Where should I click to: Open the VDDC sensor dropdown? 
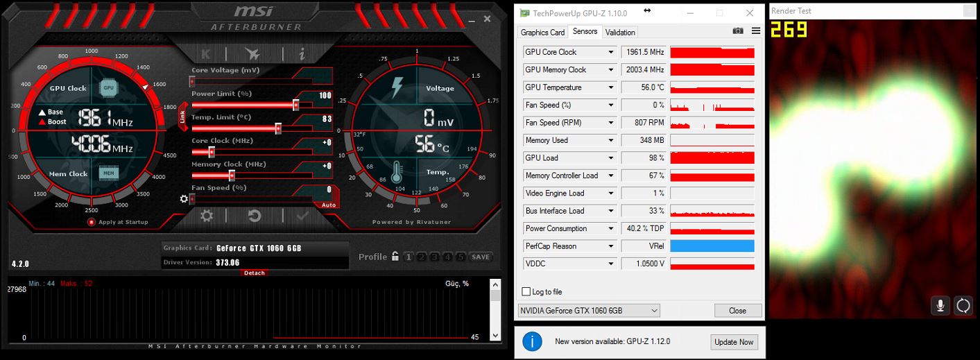(x=611, y=264)
